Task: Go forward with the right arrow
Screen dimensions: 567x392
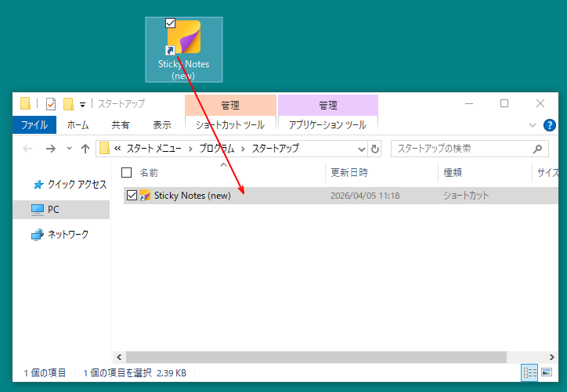Action: coord(51,149)
